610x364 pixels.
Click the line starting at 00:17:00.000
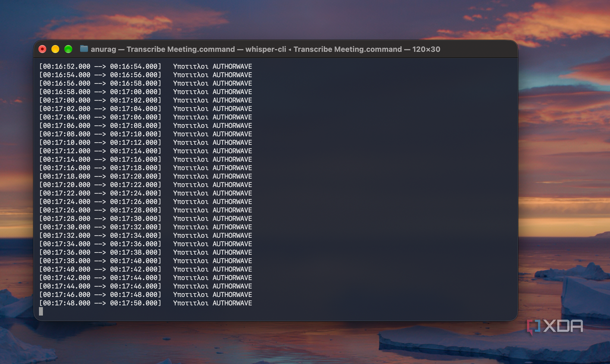pos(145,100)
